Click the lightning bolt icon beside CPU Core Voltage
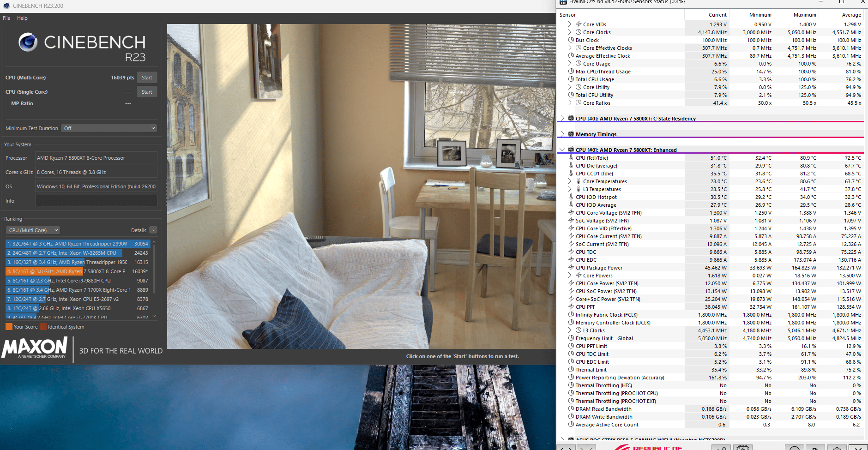 (571, 213)
